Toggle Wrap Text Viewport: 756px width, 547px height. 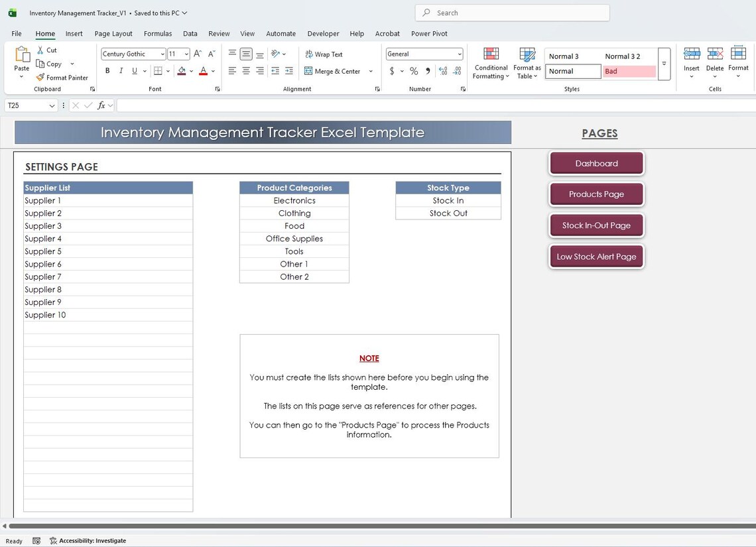point(324,54)
